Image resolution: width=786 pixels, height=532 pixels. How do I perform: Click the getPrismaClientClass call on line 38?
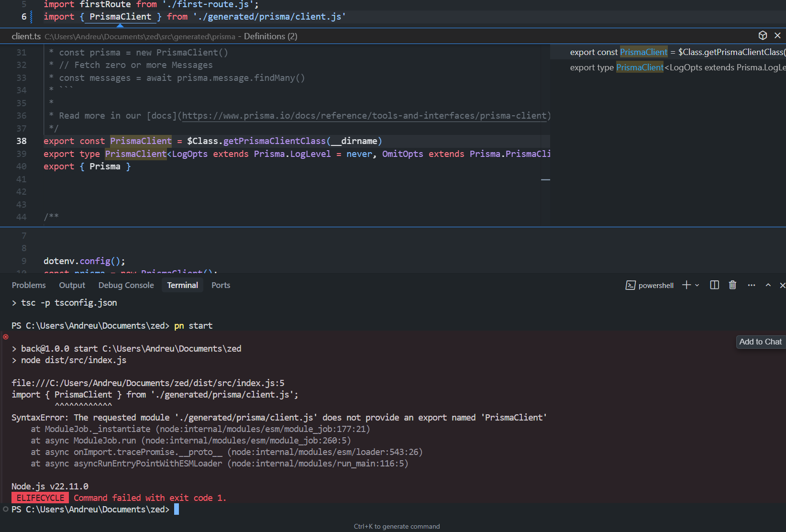(275, 141)
